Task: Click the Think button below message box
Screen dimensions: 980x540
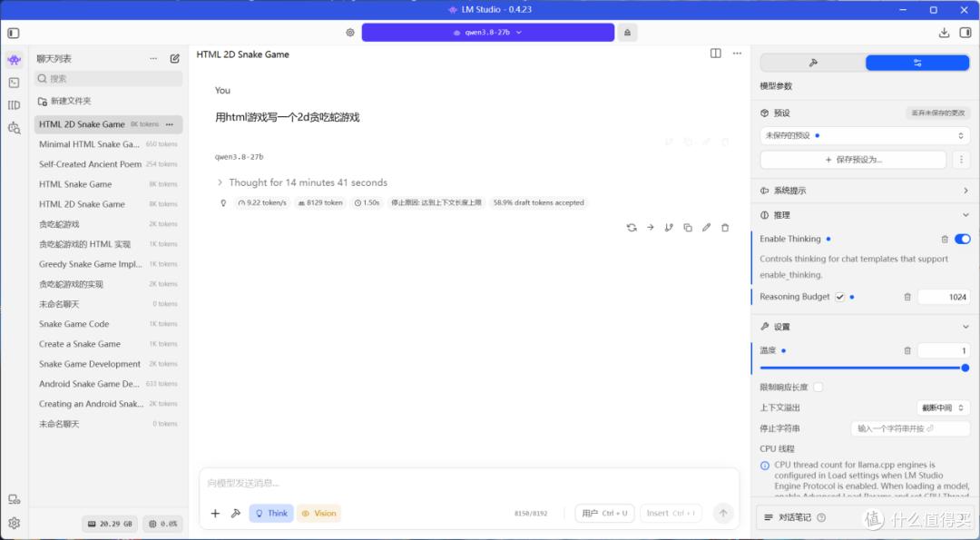Action: [x=271, y=513]
